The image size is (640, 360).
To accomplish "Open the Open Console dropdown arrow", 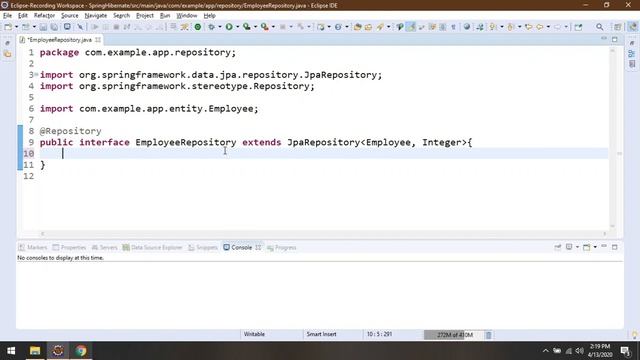I will [595, 247].
